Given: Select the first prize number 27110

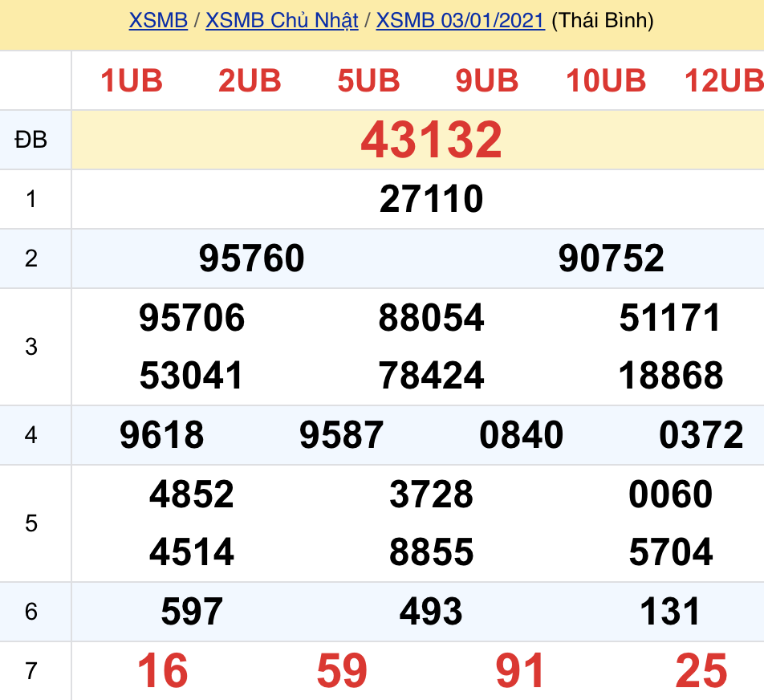Looking at the screenshot, I should point(431,198).
